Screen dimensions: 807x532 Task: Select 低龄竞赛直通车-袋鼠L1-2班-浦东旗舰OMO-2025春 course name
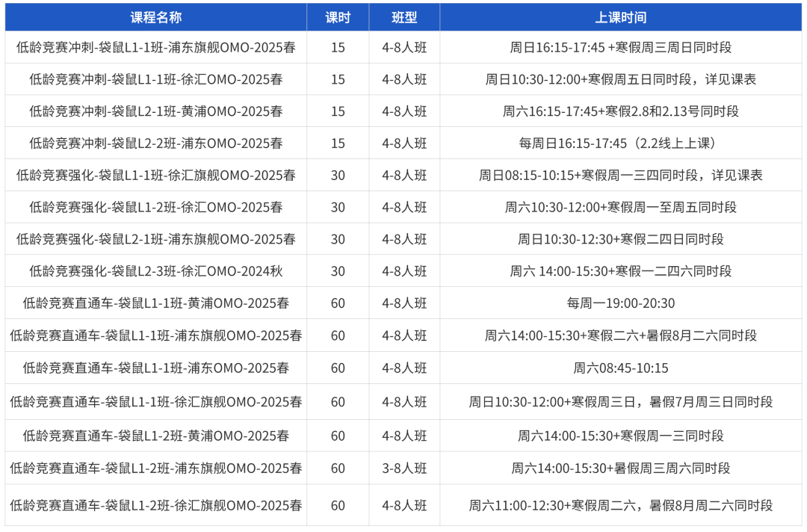click(x=156, y=468)
